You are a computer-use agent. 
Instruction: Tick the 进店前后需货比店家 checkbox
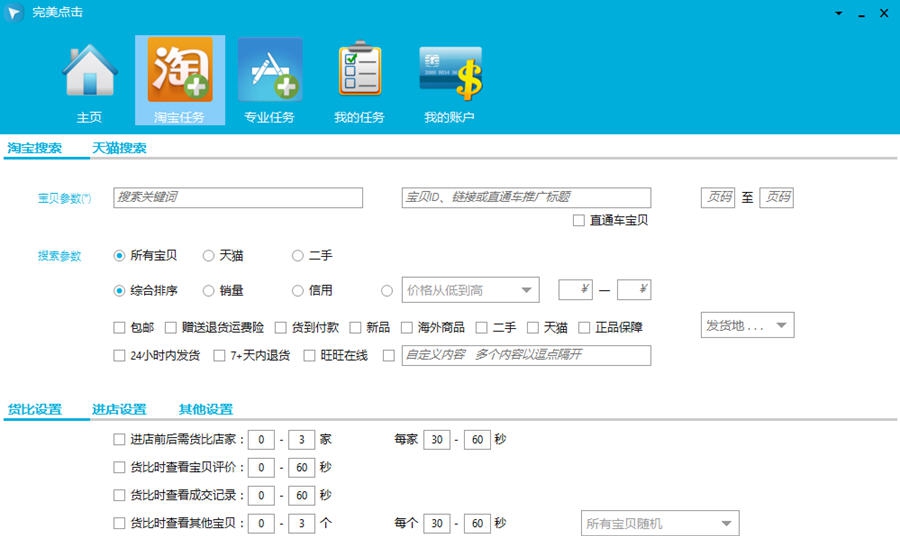[121, 439]
